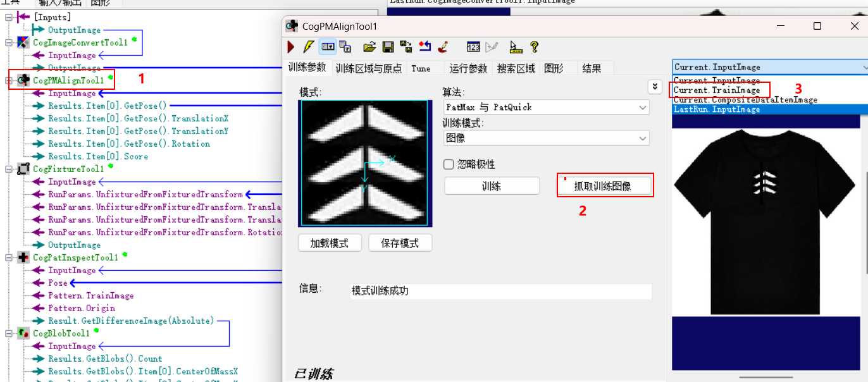Screen dimensions: 868x382
Task: Click the 保存模式 button
Action: pos(400,243)
